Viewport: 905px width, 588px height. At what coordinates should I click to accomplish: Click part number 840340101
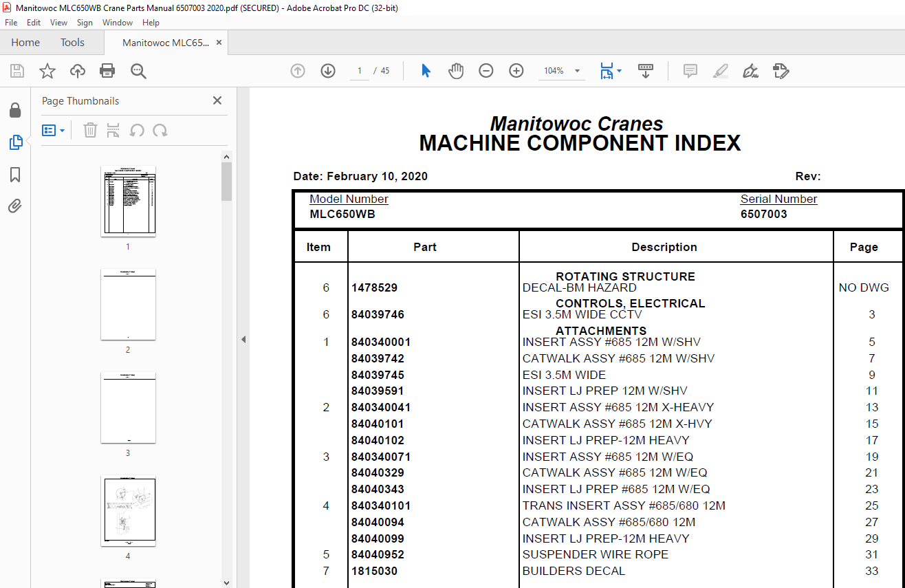pos(381,505)
